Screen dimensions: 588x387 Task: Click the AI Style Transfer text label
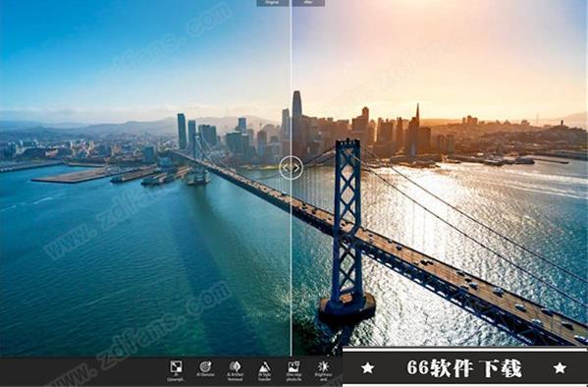265,377
